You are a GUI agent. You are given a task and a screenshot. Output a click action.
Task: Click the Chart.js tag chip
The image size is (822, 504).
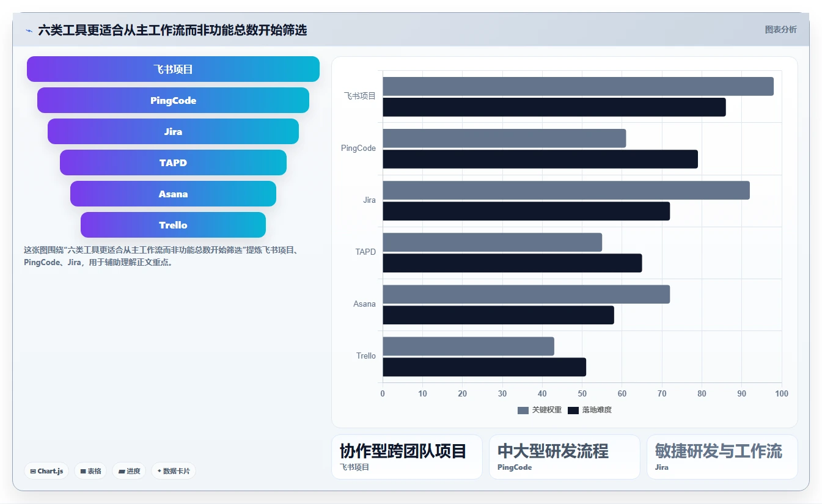tap(46, 471)
